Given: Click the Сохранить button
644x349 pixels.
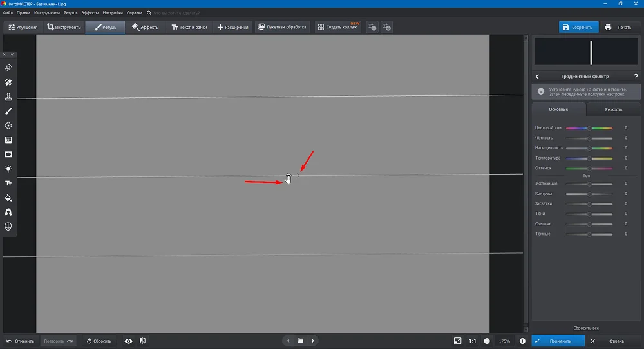Looking at the screenshot, I should coord(578,27).
